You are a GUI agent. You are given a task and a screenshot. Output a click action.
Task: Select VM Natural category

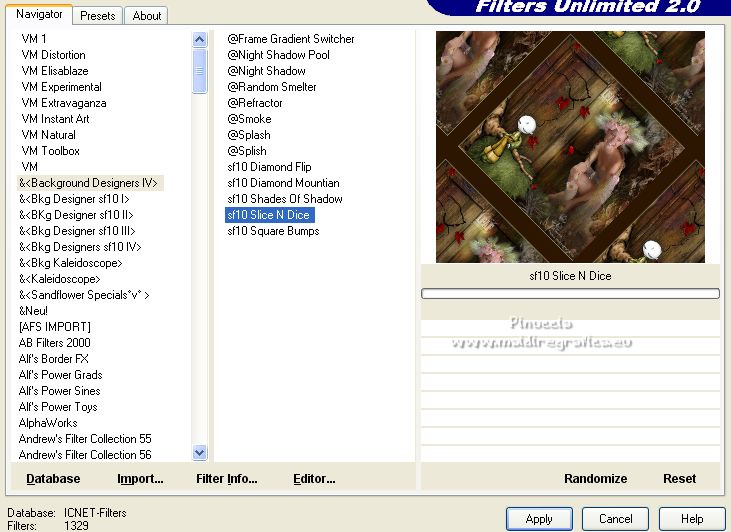click(x=48, y=135)
